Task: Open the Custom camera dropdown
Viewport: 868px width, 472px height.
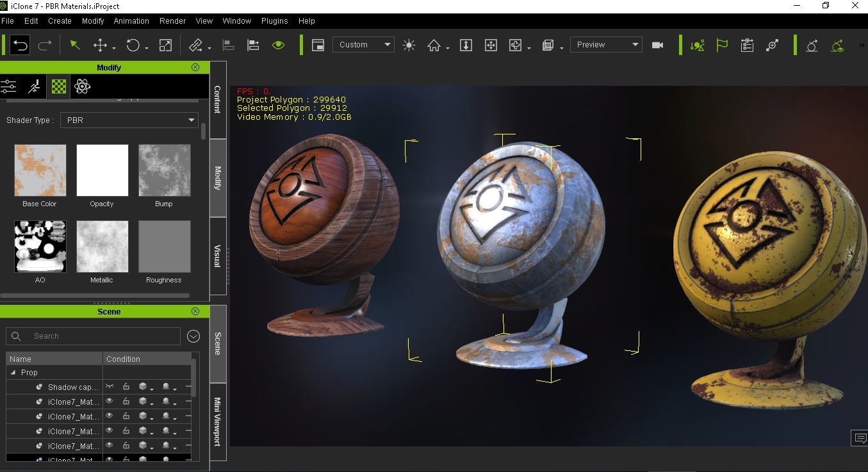Action: pos(363,45)
